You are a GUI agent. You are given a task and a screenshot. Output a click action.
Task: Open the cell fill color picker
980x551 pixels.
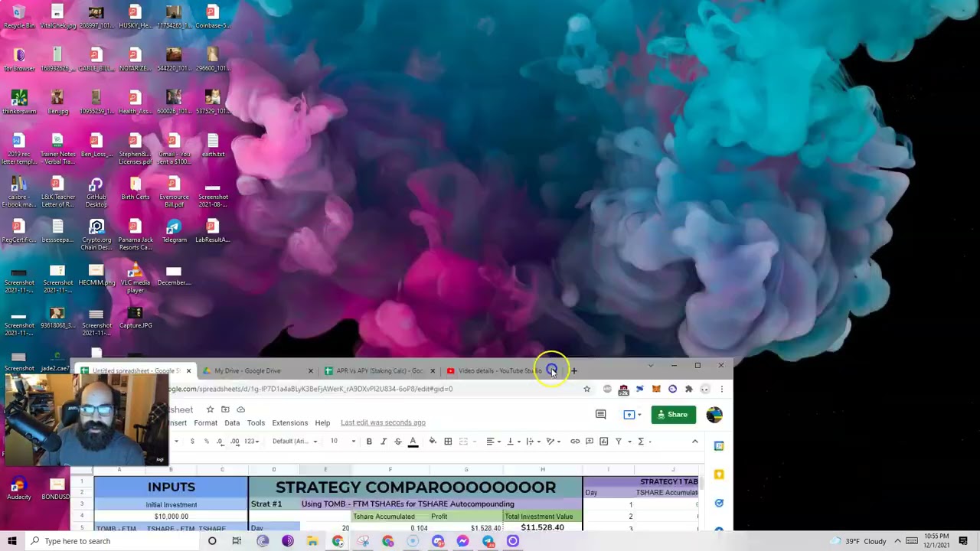(x=433, y=441)
